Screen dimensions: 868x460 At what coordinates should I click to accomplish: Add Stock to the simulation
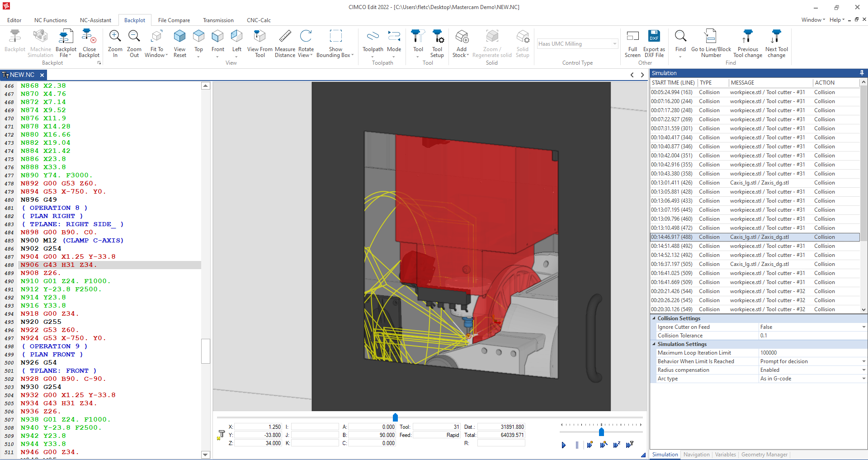[461, 43]
